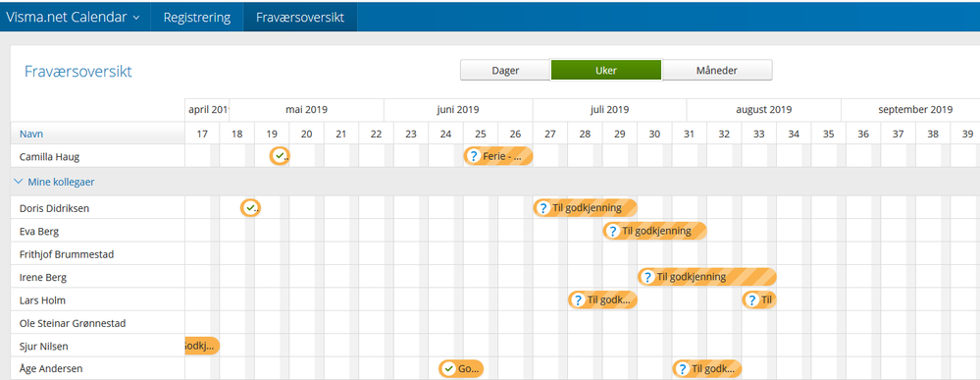This screenshot has width=980, height=380.
Task: Select the Uker view button
Action: click(605, 70)
